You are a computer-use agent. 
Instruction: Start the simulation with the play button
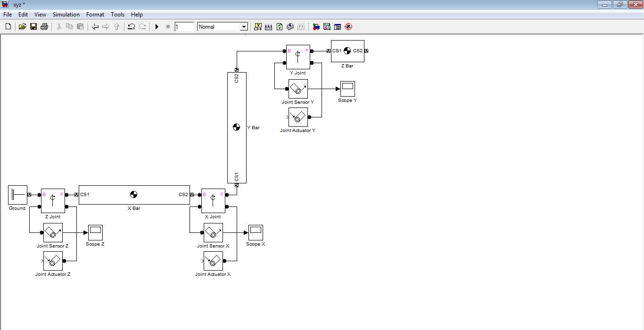coord(157,26)
